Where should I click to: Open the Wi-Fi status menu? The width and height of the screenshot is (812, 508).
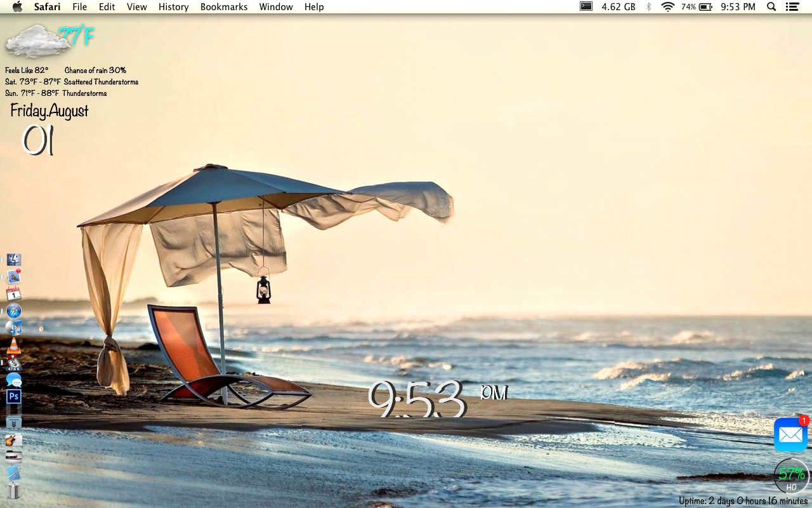tap(667, 7)
